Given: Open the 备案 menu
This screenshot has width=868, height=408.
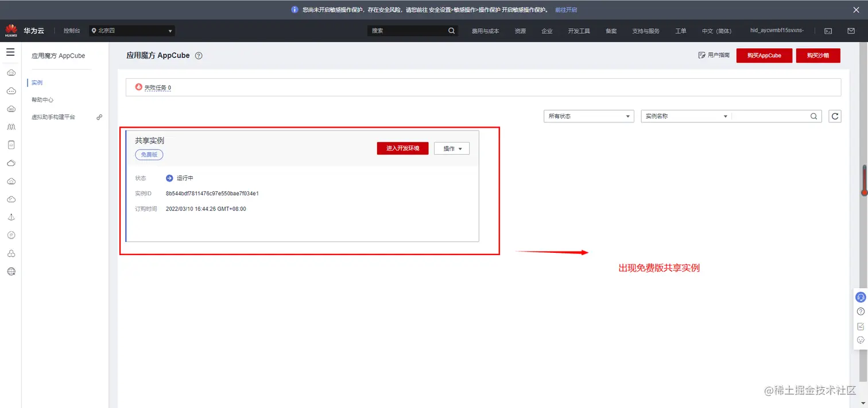Looking at the screenshot, I should coord(611,31).
